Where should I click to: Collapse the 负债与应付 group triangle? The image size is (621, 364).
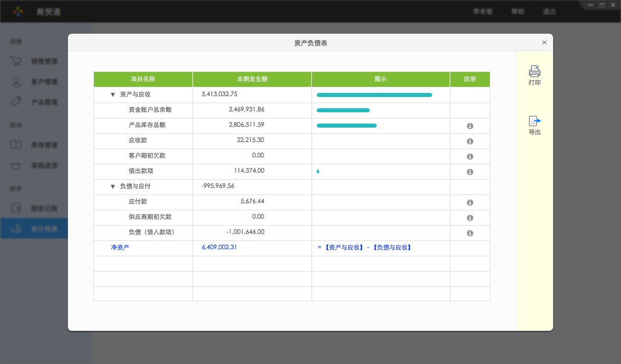113,187
